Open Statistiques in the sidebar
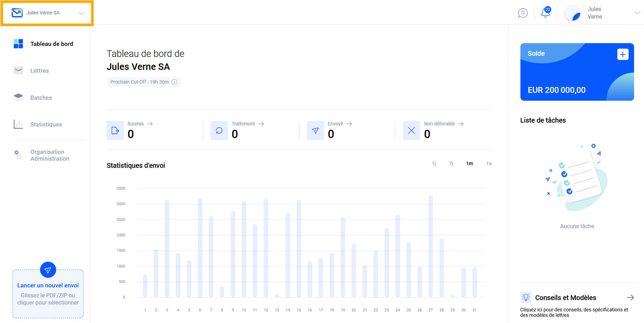This screenshot has width=644, height=323. [x=46, y=124]
